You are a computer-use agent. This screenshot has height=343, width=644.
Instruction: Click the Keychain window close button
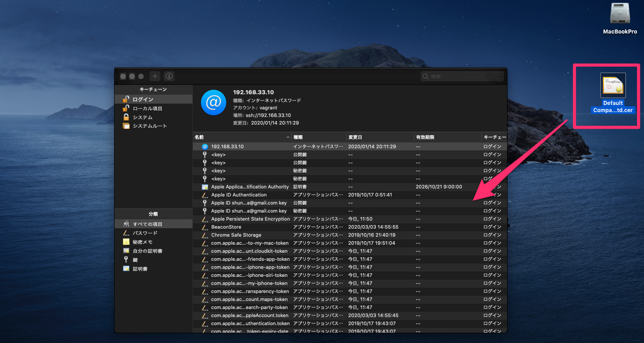tap(123, 77)
